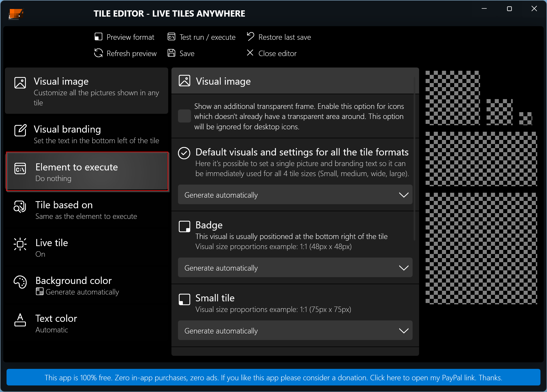
Task: Click the 'Small tile' section heading
Action: (215, 298)
